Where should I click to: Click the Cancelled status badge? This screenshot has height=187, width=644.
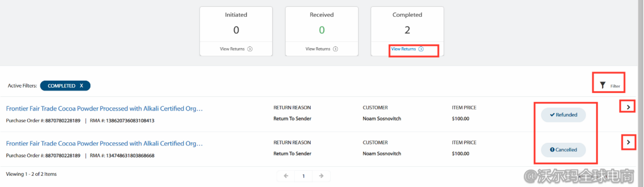563,150
